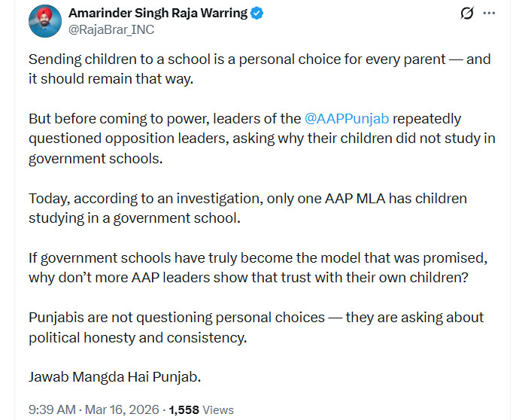
Task: Click the Views label
Action: point(217,410)
